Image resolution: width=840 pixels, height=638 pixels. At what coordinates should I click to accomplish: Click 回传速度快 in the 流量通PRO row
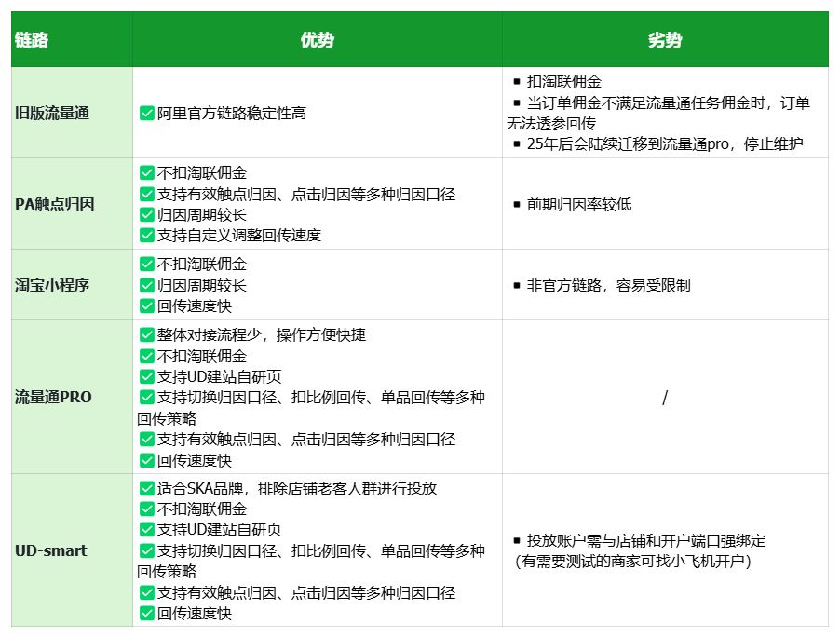point(195,461)
